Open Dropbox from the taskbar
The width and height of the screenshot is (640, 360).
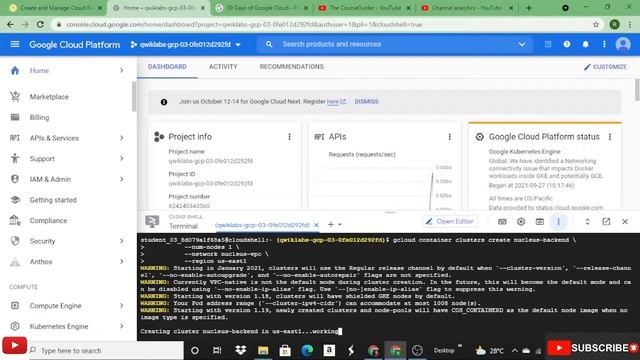click(x=241, y=350)
